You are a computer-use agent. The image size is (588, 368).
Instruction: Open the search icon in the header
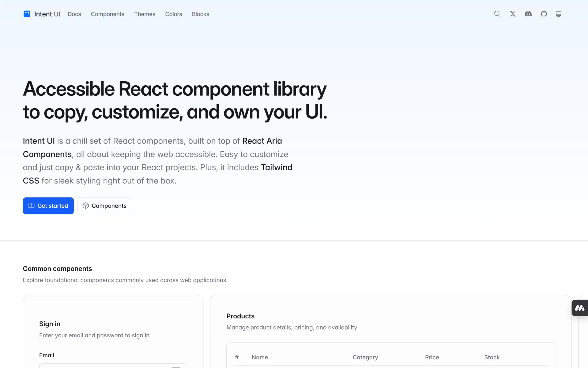(x=497, y=14)
